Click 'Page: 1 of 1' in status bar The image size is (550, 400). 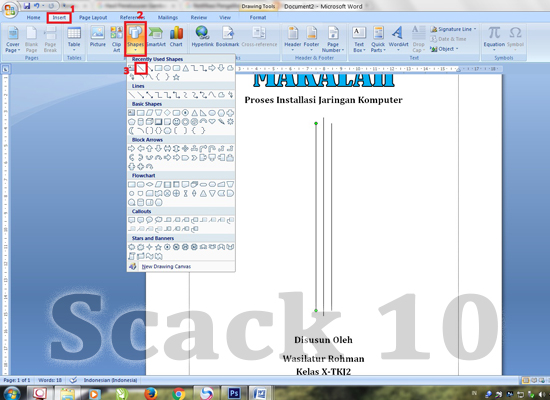coord(16,380)
